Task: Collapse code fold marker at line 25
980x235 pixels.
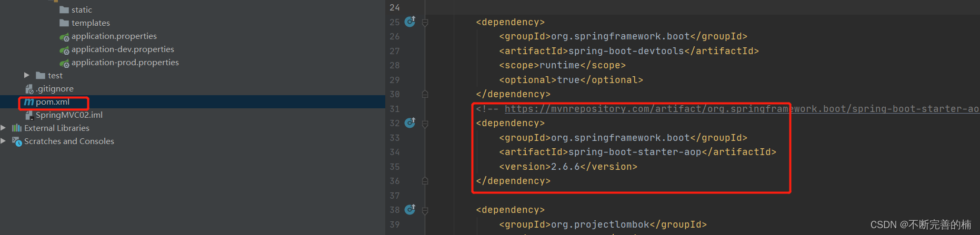Action: [425, 23]
